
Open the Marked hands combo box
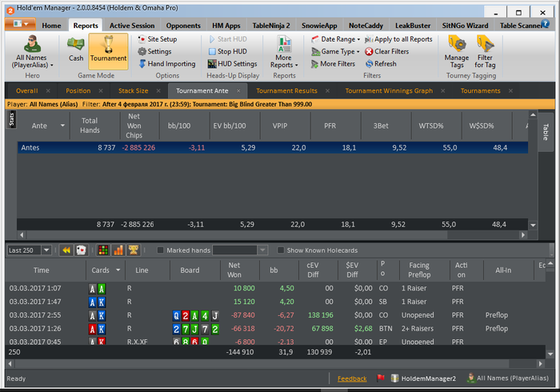(x=240, y=250)
